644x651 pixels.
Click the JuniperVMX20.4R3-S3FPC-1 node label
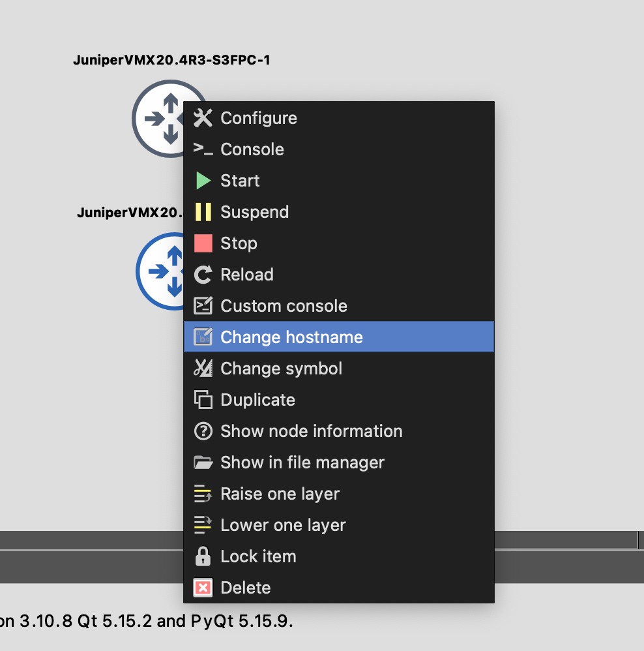171,60
